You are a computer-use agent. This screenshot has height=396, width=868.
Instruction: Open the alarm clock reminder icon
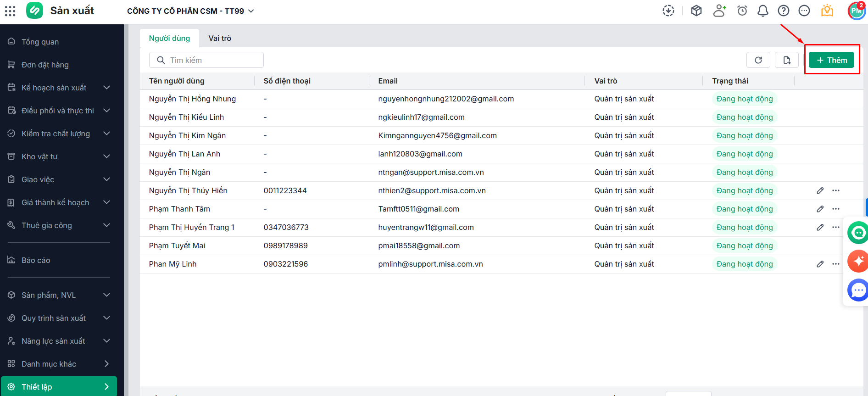[x=742, y=11]
